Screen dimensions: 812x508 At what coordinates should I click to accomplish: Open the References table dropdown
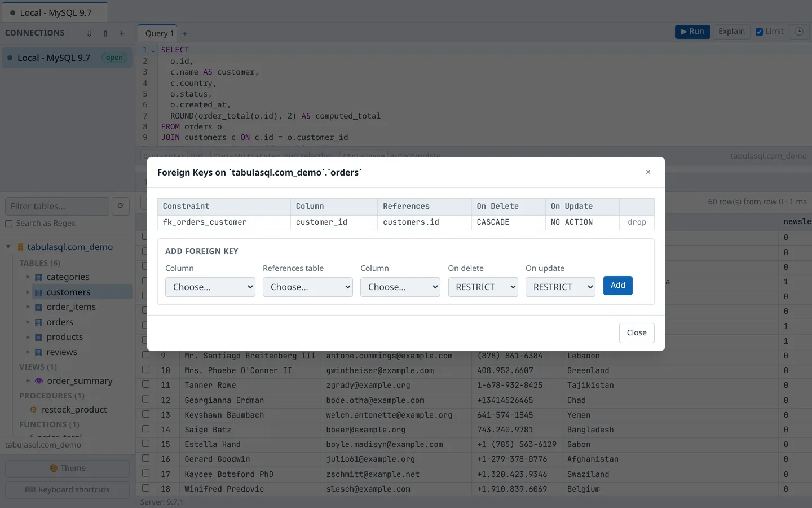coord(308,287)
